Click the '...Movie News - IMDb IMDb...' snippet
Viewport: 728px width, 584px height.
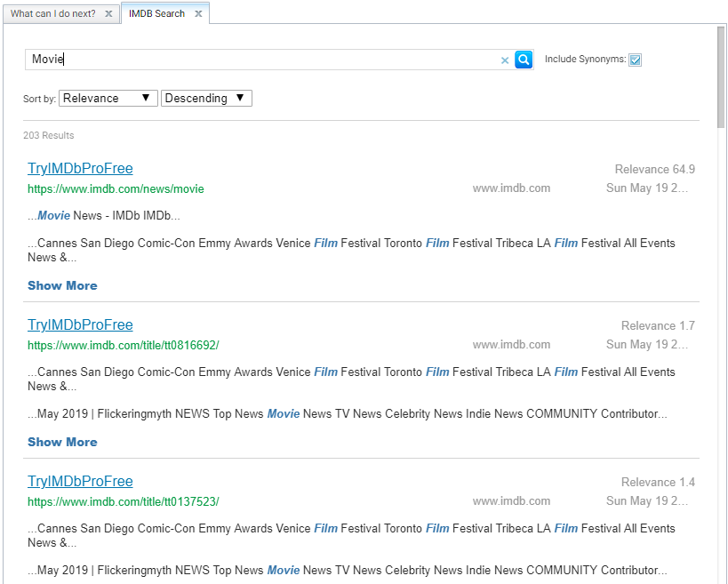click(103, 216)
